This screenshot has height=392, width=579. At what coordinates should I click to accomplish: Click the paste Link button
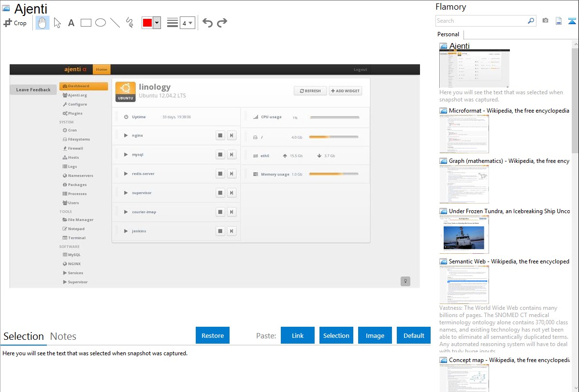pos(298,335)
